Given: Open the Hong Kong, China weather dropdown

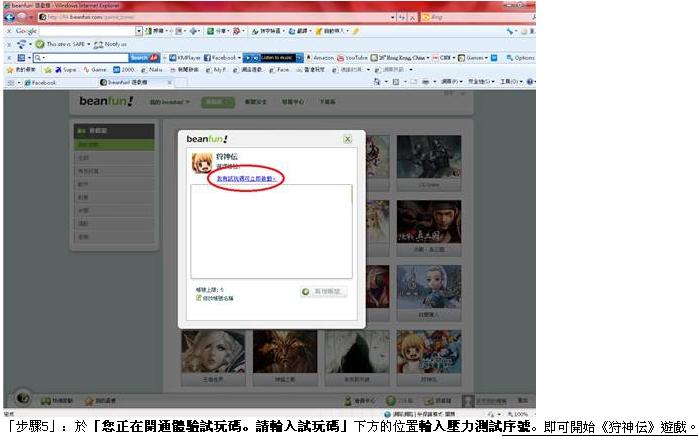Looking at the screenshot, I should tap(428, 58).
